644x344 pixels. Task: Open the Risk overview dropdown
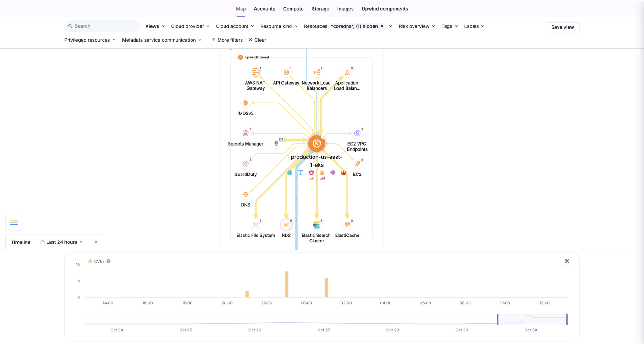[x=416, y=26]
